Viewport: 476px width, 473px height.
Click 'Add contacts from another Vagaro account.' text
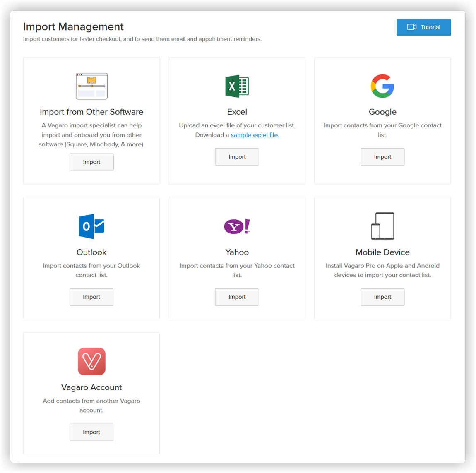pos(91,405)
